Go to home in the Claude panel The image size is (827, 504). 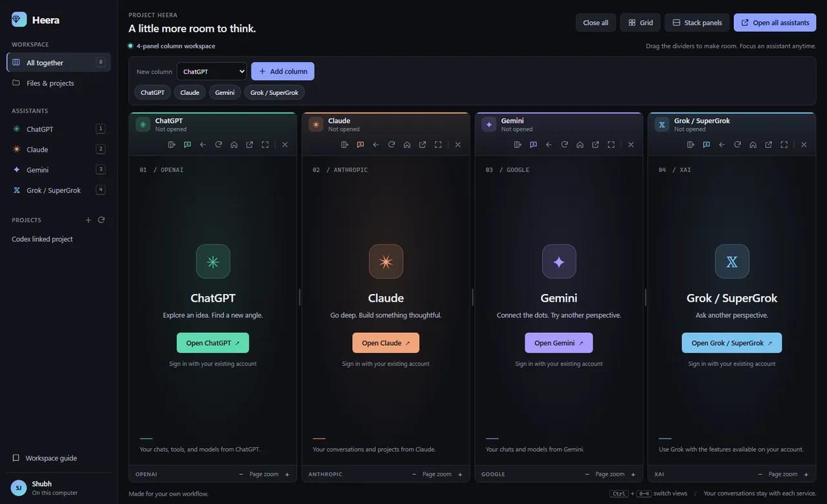pos(407,145)
